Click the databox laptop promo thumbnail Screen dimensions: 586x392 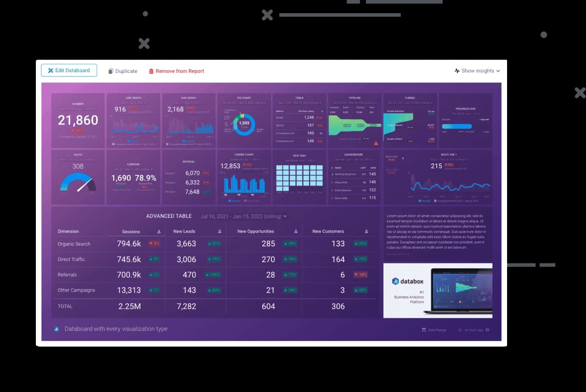437,290
